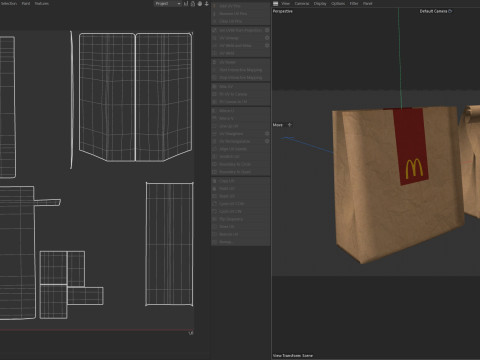Click the lock icon in UV editor header
The height and width of the screenshot is (360, 480).
[193, 4]
